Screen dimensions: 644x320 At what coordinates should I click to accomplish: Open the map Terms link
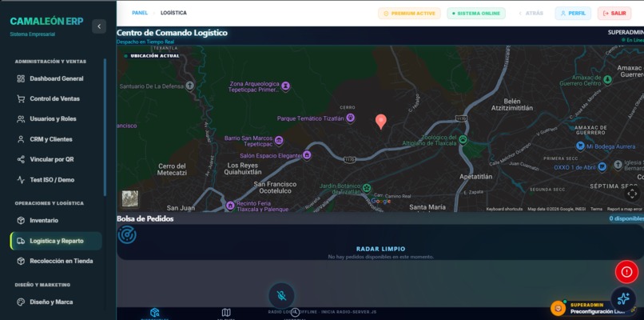[596, 209]
